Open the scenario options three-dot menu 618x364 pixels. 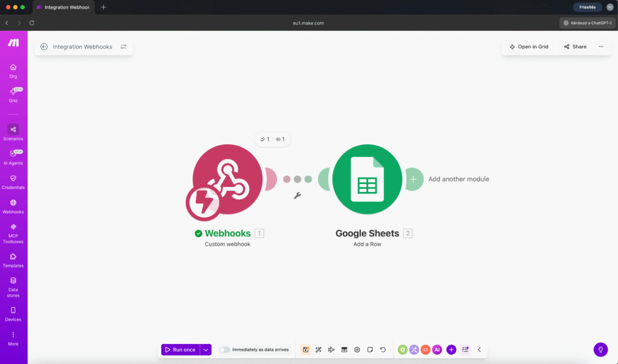(601, 46)
